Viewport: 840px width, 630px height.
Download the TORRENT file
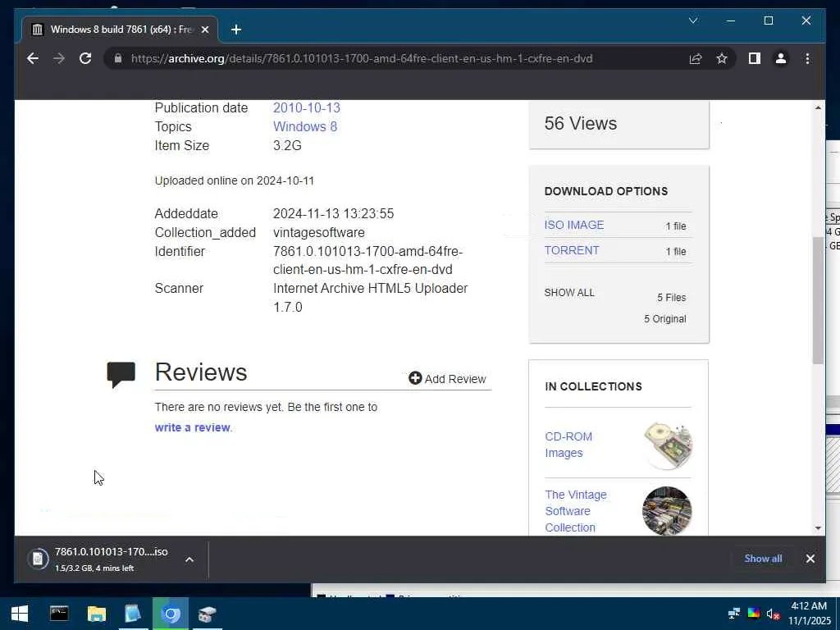pos(572,250)
